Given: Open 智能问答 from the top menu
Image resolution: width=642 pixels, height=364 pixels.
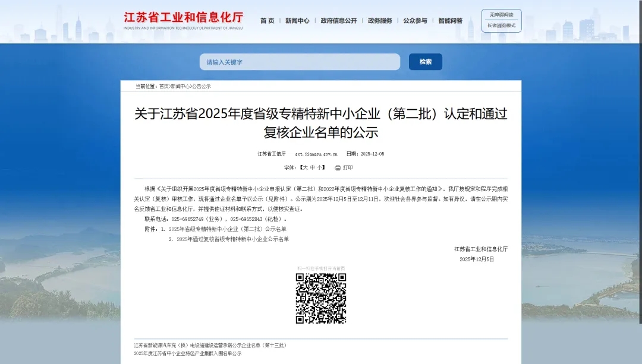Looking at the screenshot, I should [450, 21].
